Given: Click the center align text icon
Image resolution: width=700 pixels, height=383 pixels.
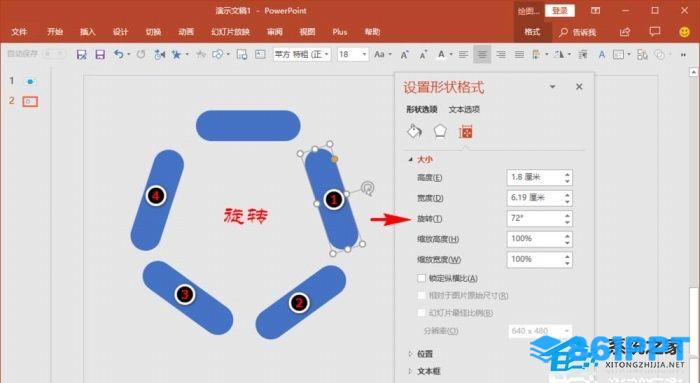Looking at the screenshot, I should (482, 54).
